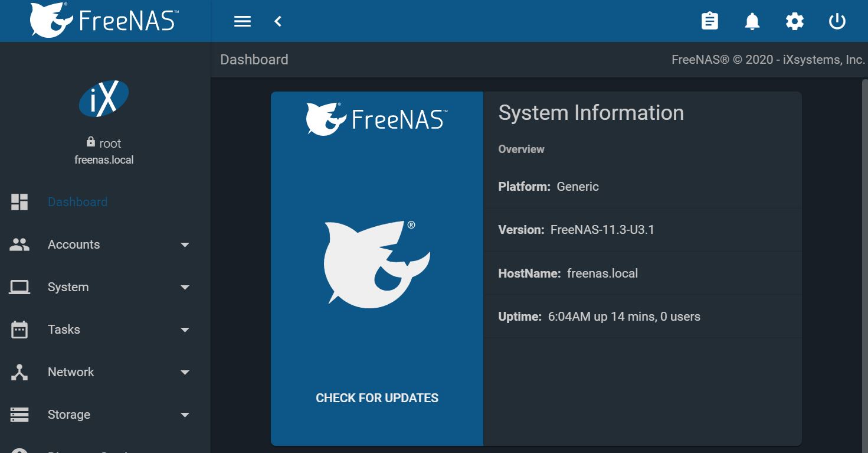Click the hamburger menu icon
Viewport: 868px width, 453px height.
(243, 22)
